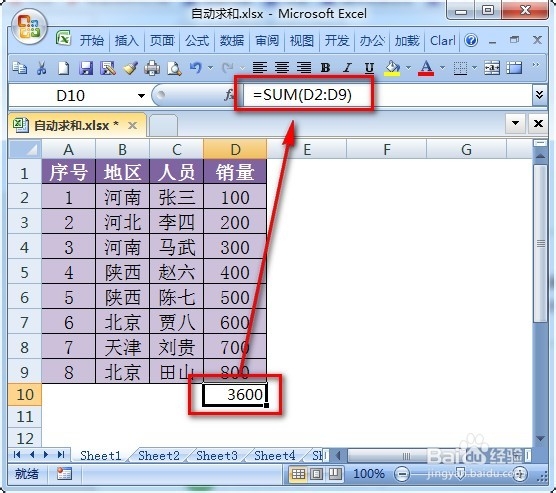
Task: Switch to Sheet3 tab
Action: coord(217,455)
